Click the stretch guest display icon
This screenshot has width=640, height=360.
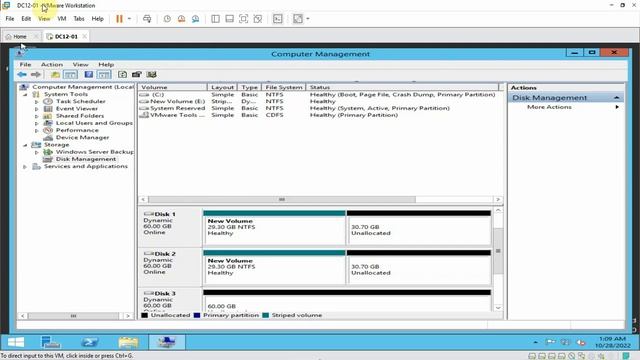[298, 19]
